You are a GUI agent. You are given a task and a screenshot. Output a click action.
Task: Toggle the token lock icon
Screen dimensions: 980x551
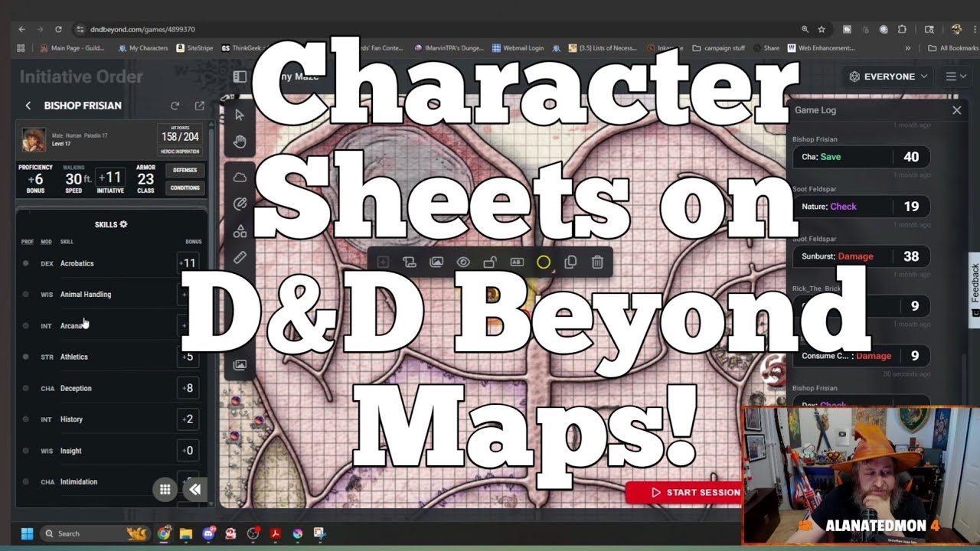click(490, 262)
